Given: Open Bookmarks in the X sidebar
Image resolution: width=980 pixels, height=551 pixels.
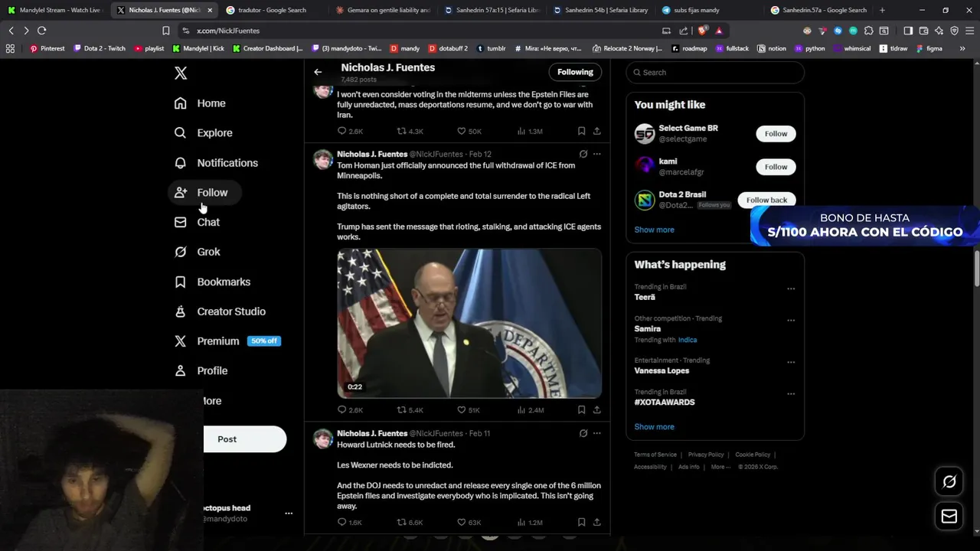Looking at the screenshot, I should pos(212,282).
